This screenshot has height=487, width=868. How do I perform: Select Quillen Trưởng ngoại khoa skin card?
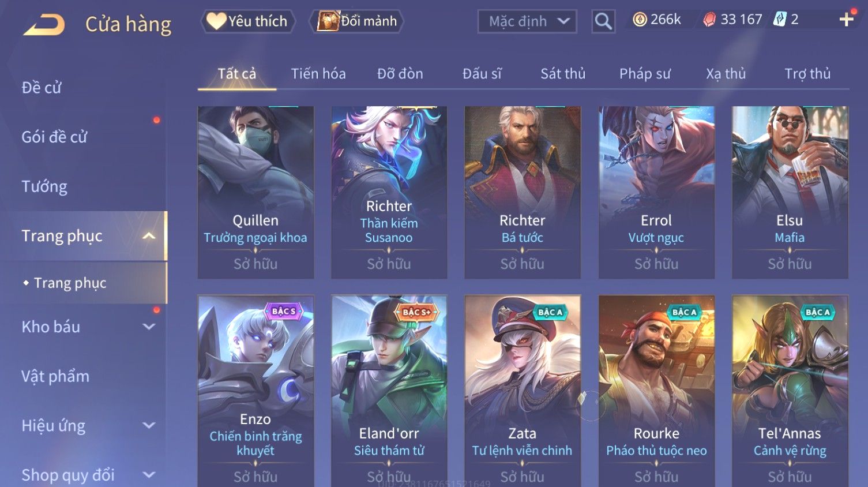(255, 192)
